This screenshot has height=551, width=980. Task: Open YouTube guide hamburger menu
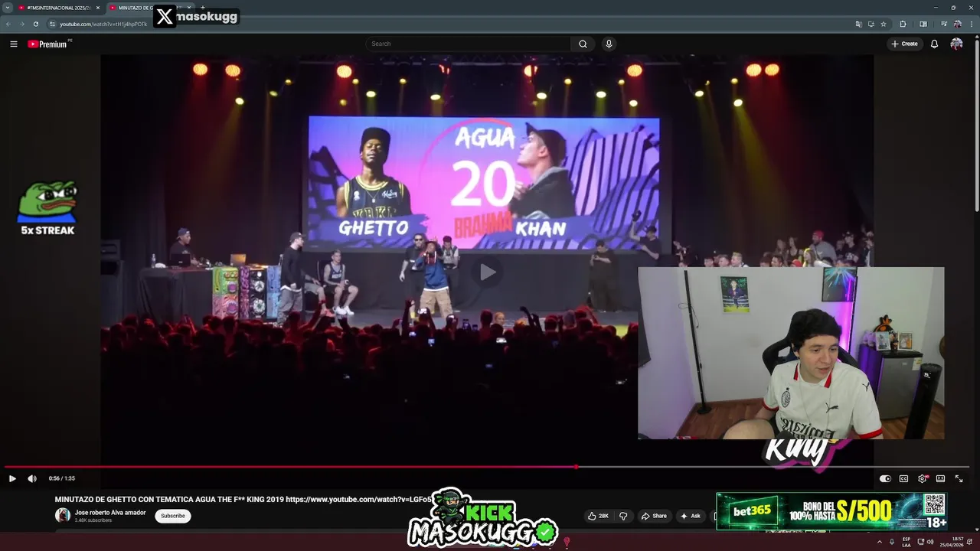coord(13,44)
